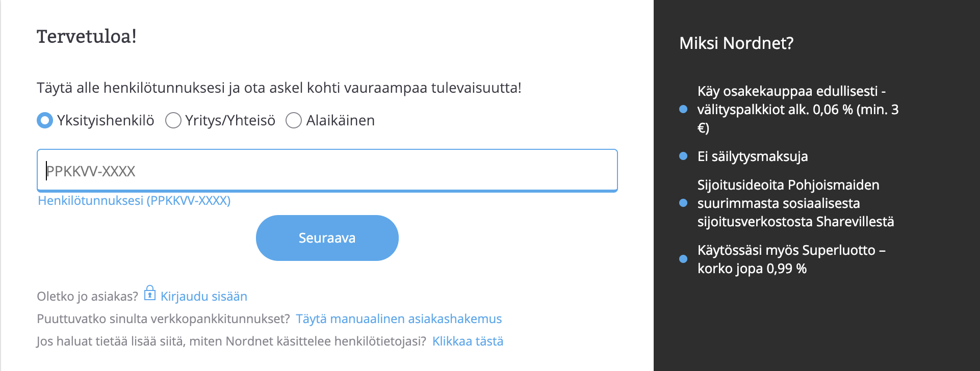Open the Täytä manuaalinen asiakashakemus link

point(399,319)
